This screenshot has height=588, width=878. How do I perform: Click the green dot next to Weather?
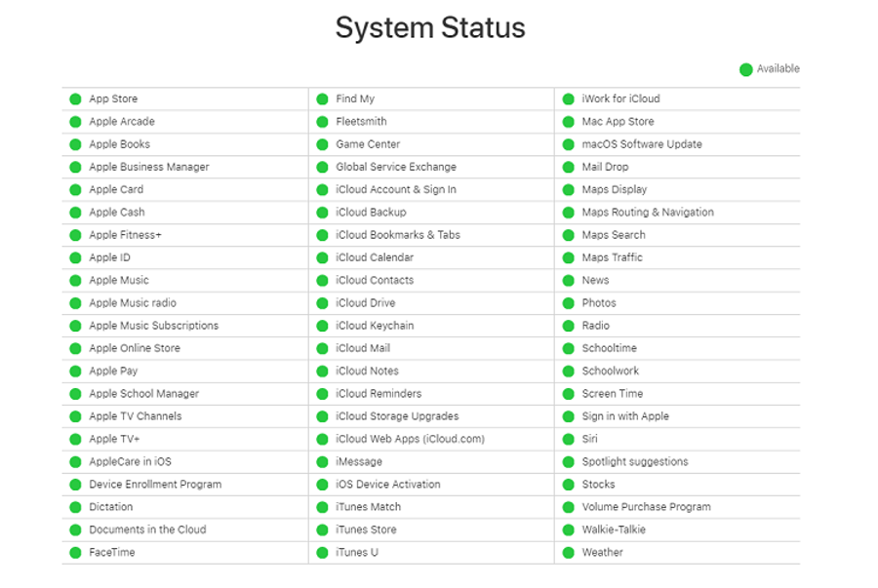pyautogui.click(x=569, y=552)
